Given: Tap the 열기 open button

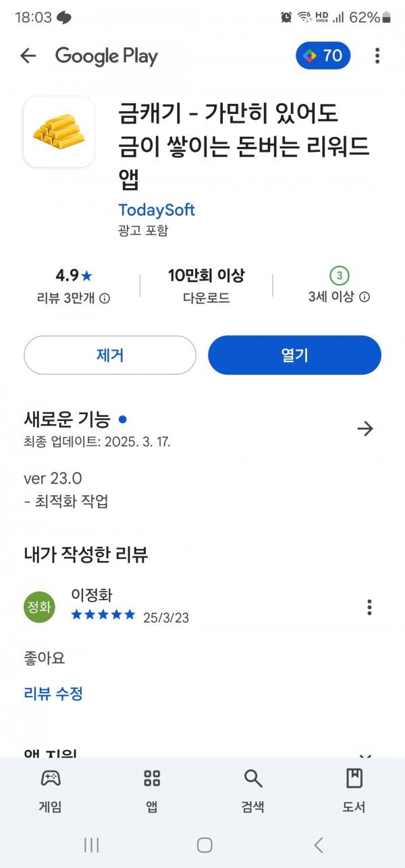Looking at the screenshot, I should [x=294, y=355].
